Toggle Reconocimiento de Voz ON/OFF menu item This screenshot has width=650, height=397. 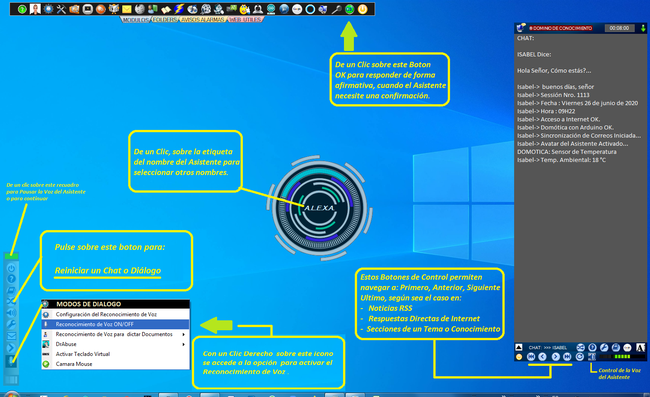pos(115,324)
